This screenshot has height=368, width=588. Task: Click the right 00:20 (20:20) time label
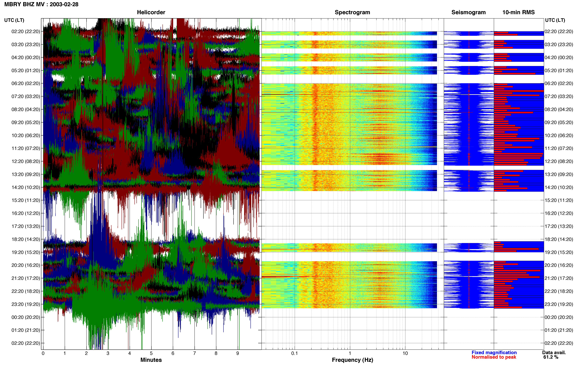point(559,317)
